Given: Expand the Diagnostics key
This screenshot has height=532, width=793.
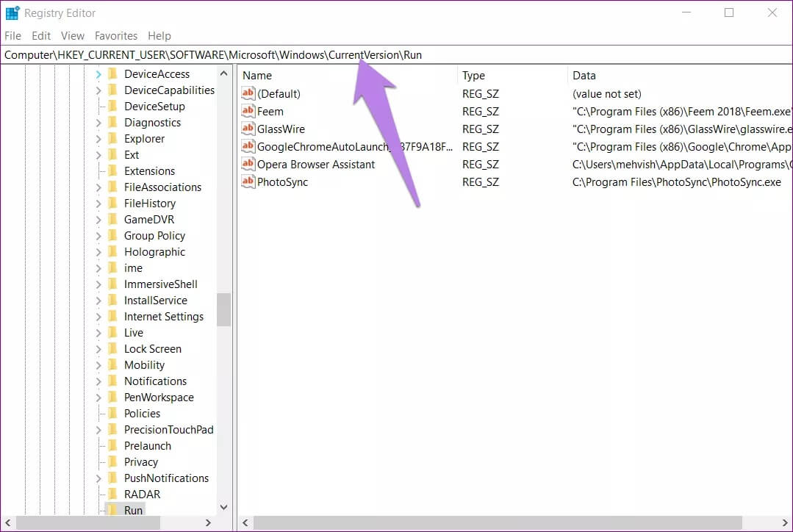Looking at the screenshot, I should 98,123.
